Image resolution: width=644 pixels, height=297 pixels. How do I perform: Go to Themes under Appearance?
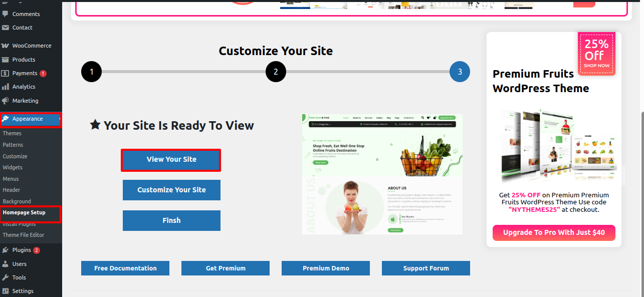(x=12, y=133)
